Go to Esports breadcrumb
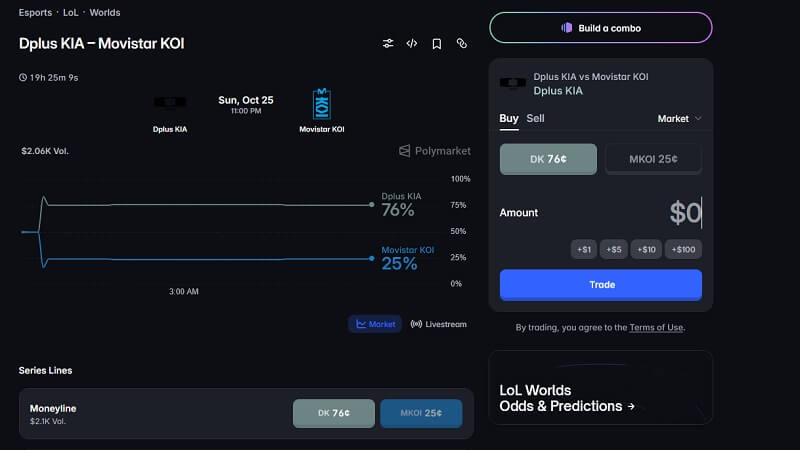Image resolution: width=800 pixels, height=450 pixels. [35, 13]
